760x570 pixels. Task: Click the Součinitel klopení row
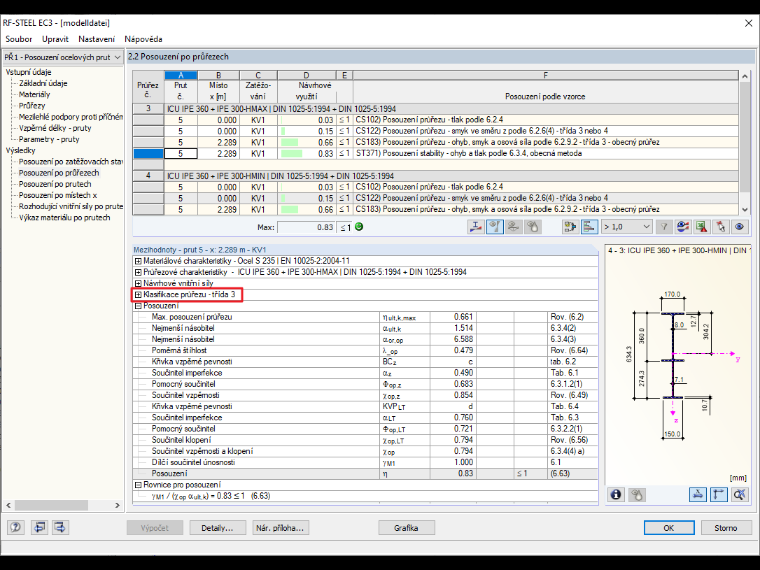(x=365, y=440)
